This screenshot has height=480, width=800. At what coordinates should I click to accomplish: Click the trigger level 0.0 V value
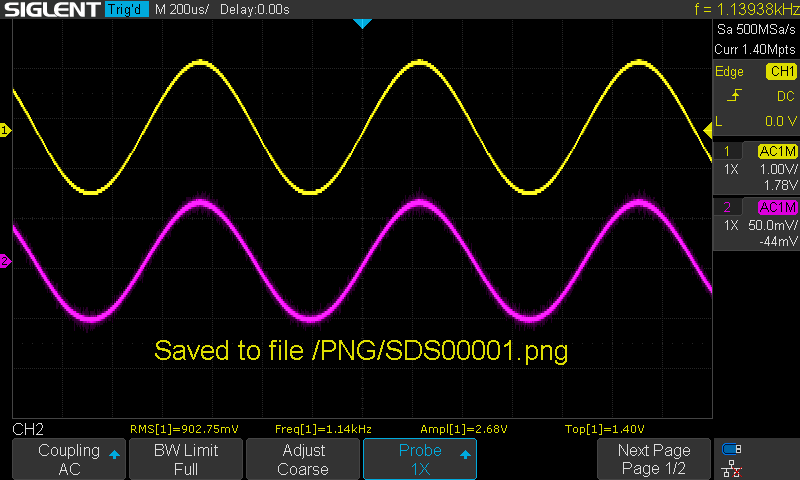click(x=781, y=121)
